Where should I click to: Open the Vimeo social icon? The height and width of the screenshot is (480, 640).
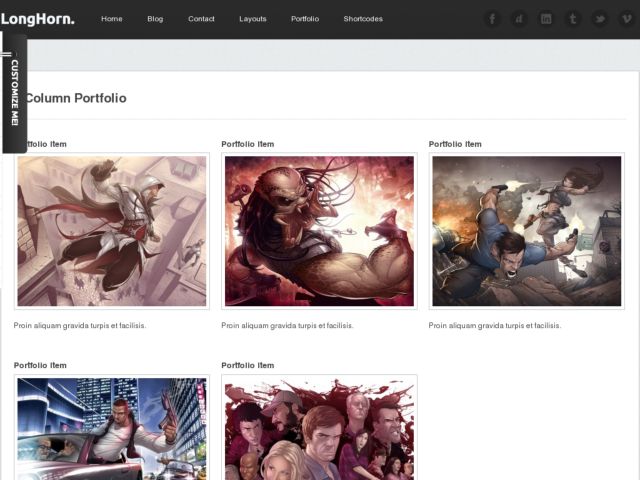[x=627, y=19]
